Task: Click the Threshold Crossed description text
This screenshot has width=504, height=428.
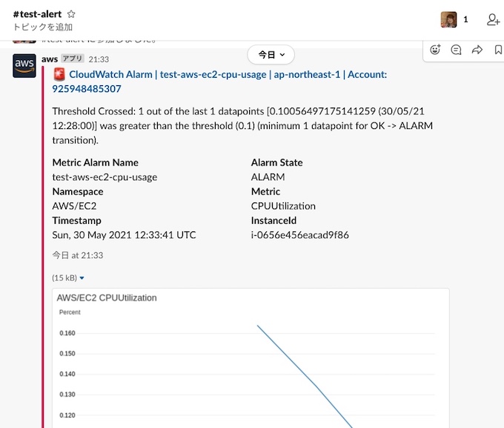Action: [242, 126]
